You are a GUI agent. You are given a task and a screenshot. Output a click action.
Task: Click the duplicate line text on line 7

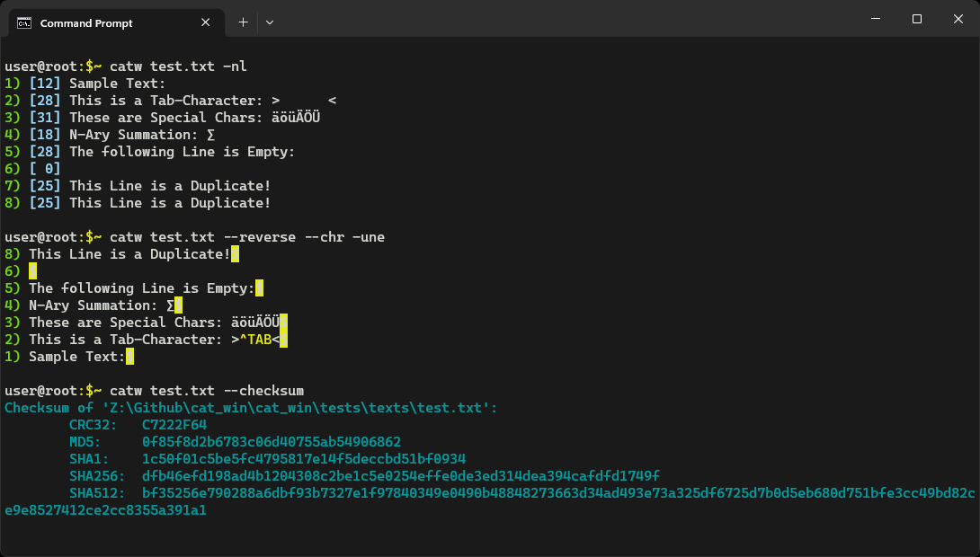click(171, 185)
